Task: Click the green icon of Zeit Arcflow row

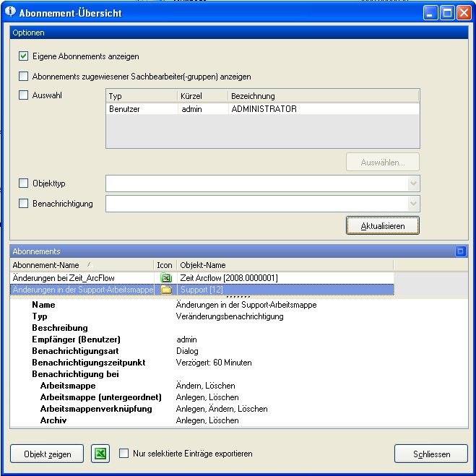Action: pos(165,277)
